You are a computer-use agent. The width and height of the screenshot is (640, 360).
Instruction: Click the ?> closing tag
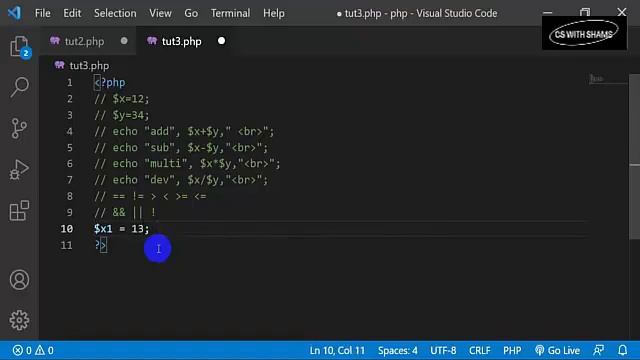click(100, 245)
